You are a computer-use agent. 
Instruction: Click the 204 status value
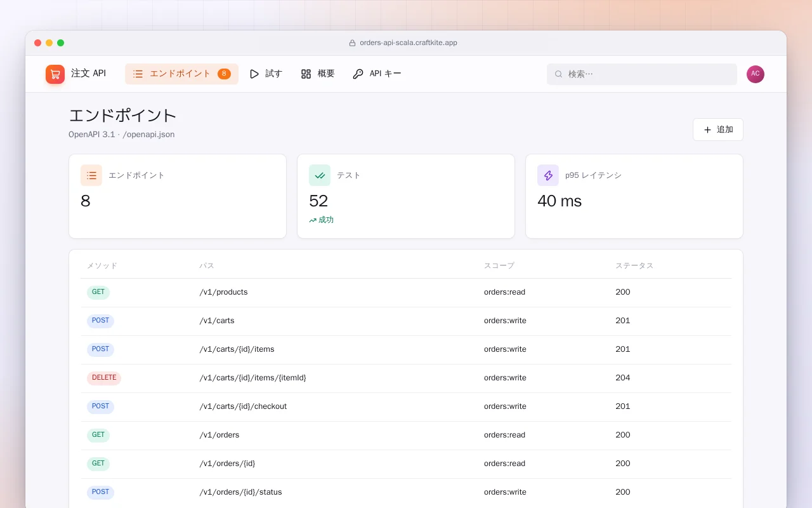623,378
